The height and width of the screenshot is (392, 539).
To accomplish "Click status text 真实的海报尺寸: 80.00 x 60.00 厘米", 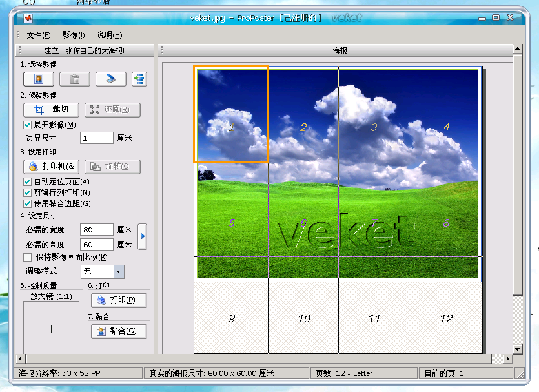I will 212,373.
